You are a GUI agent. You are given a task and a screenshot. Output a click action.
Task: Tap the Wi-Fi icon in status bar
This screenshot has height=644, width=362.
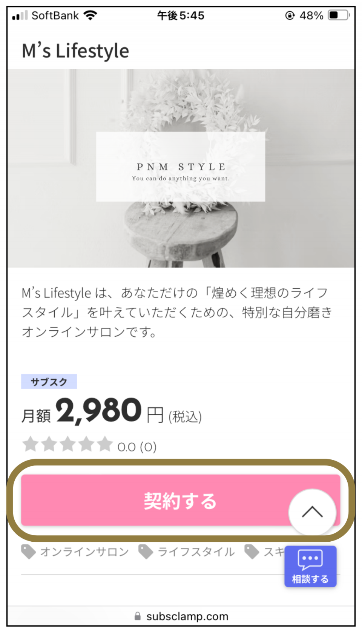click(90, 15)
